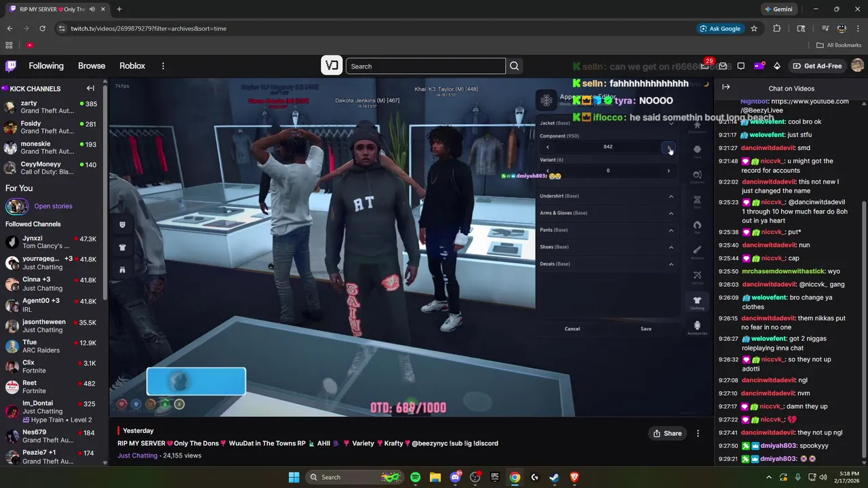
Task: Click the Ask Google button
Action: point(720,28)
